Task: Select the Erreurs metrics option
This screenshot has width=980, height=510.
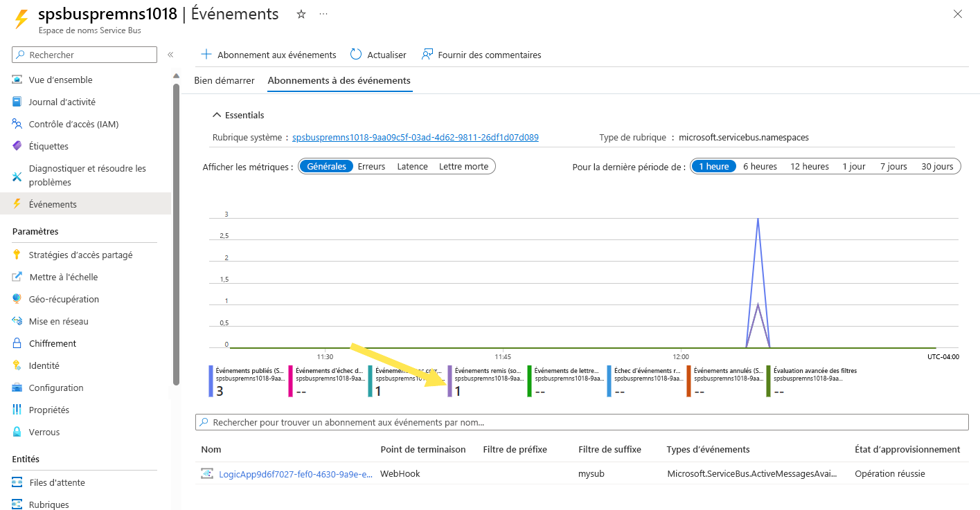Action: (372, 166)
